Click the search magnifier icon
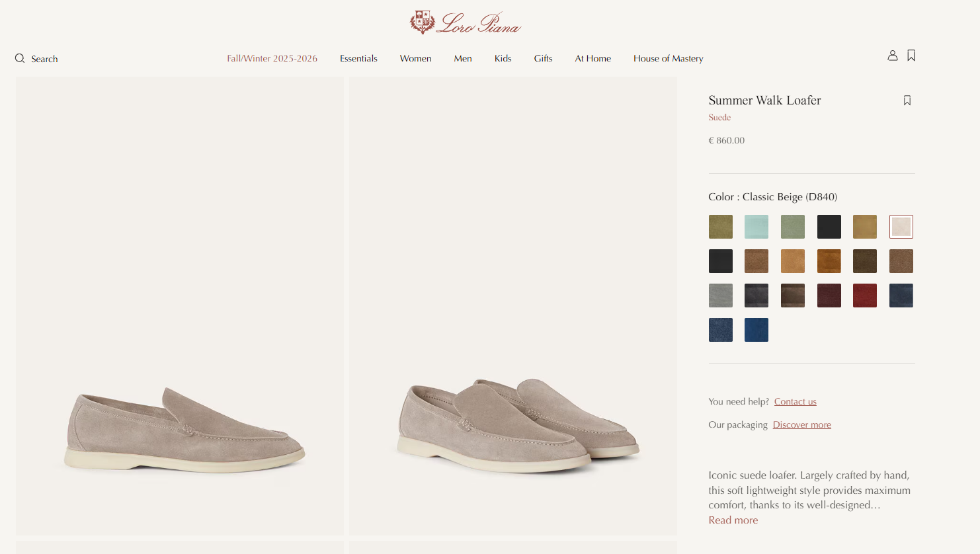Viewport: 980px width, 554px height. 20,58
